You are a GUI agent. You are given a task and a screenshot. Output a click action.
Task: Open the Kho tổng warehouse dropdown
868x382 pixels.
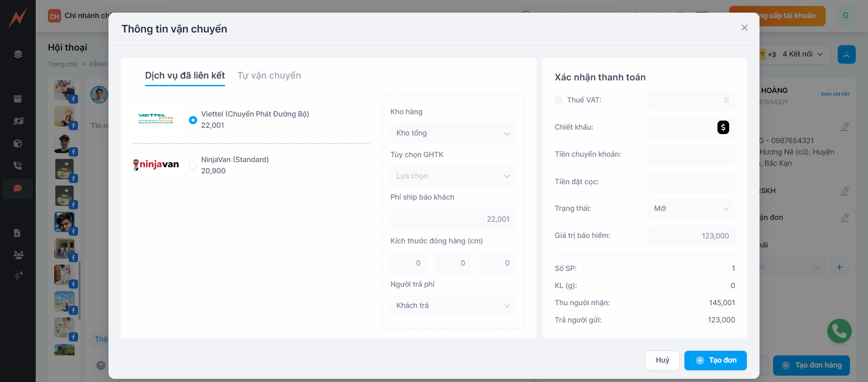pyautogui.click(x=453, y=133)
